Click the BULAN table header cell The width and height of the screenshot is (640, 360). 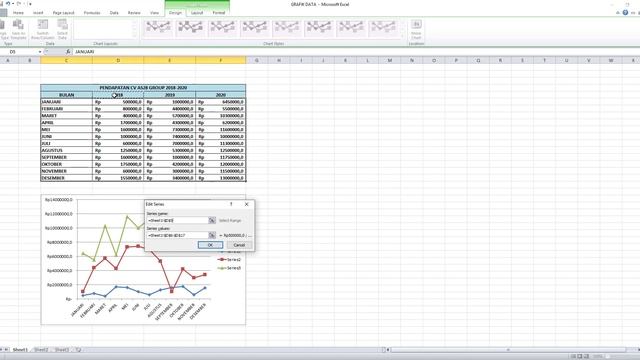67,95
